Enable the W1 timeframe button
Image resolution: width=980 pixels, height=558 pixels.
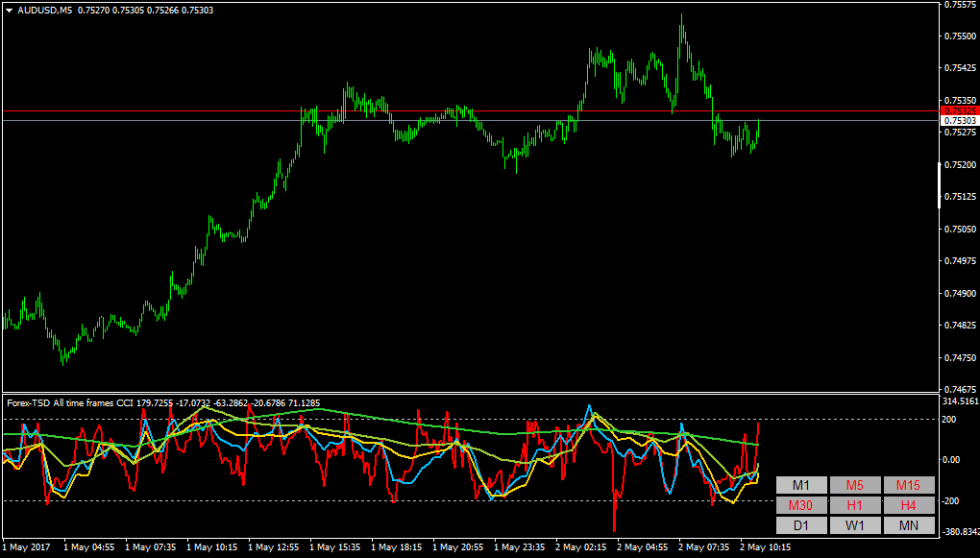click(x=855, y=525)
